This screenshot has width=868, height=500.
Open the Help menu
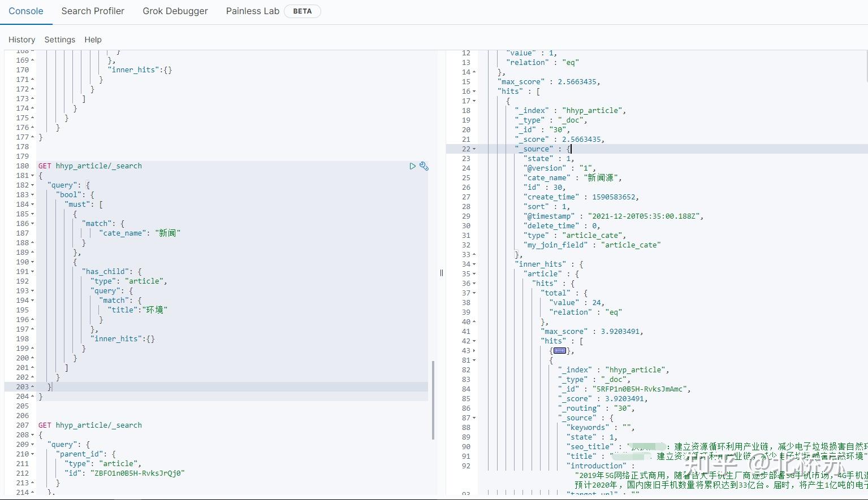click(93, 40)
